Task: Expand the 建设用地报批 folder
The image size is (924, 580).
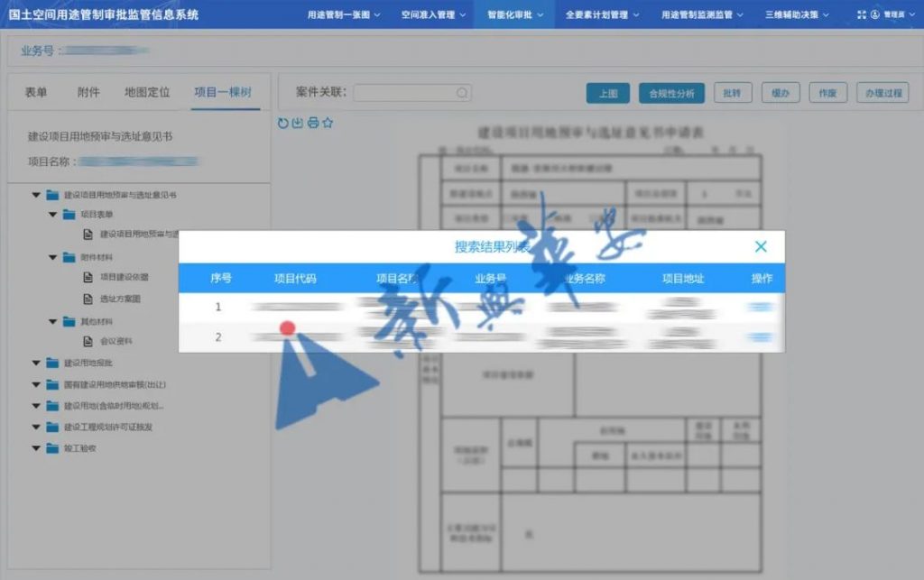Action: click(x=36, y=363)
